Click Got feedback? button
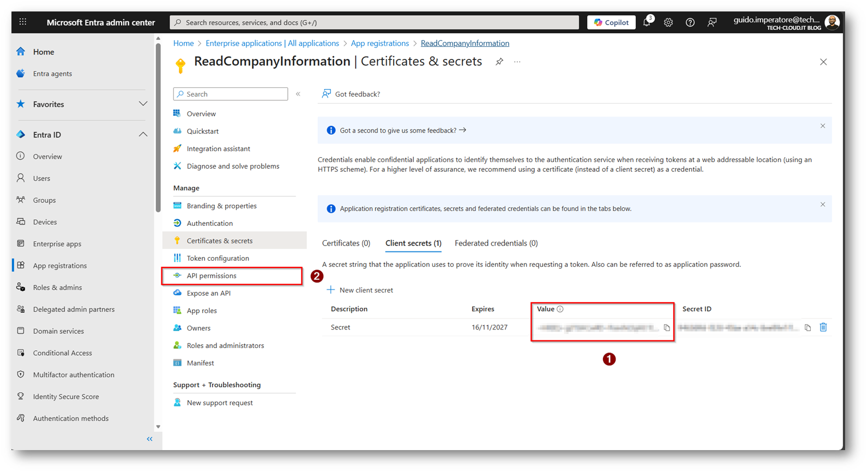 coord(351,94)
